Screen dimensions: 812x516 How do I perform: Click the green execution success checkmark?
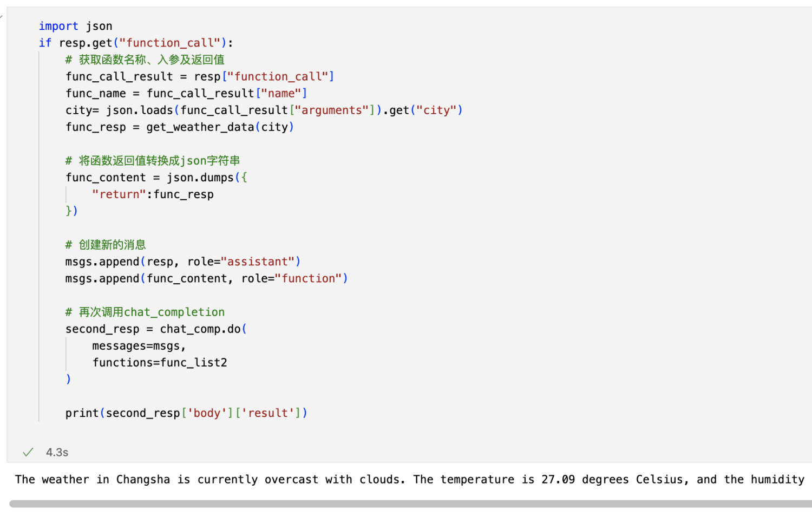tap(28, 452)
